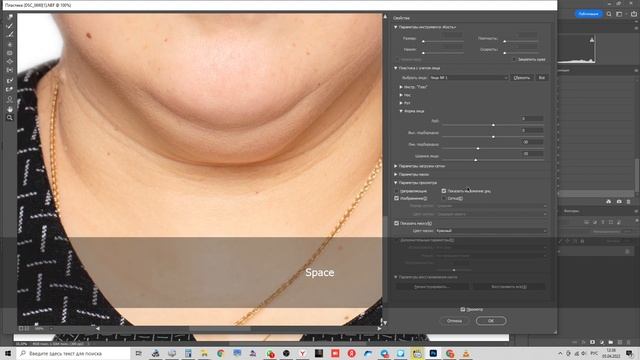Enable the Show Guides checkbox
The height and width of the screenshot is (360, 640).
click(396, 191)
